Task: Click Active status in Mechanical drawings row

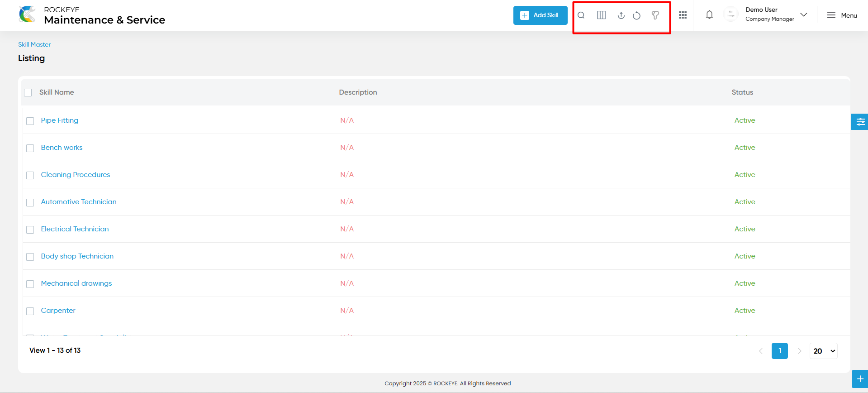Action: coord(745,283)
